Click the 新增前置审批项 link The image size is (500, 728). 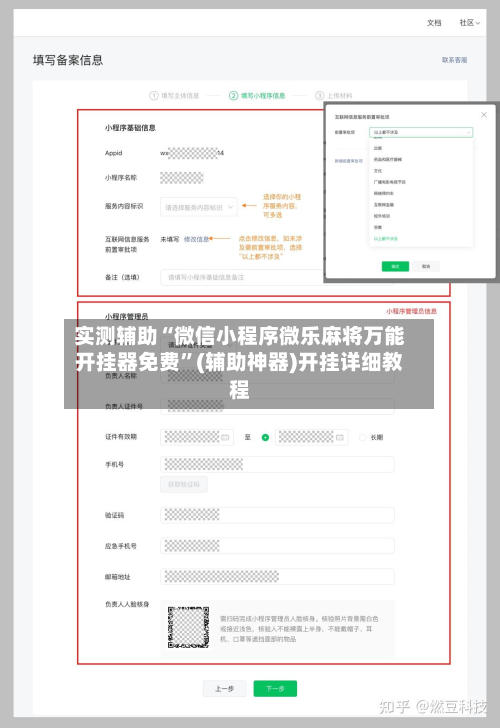349,161
